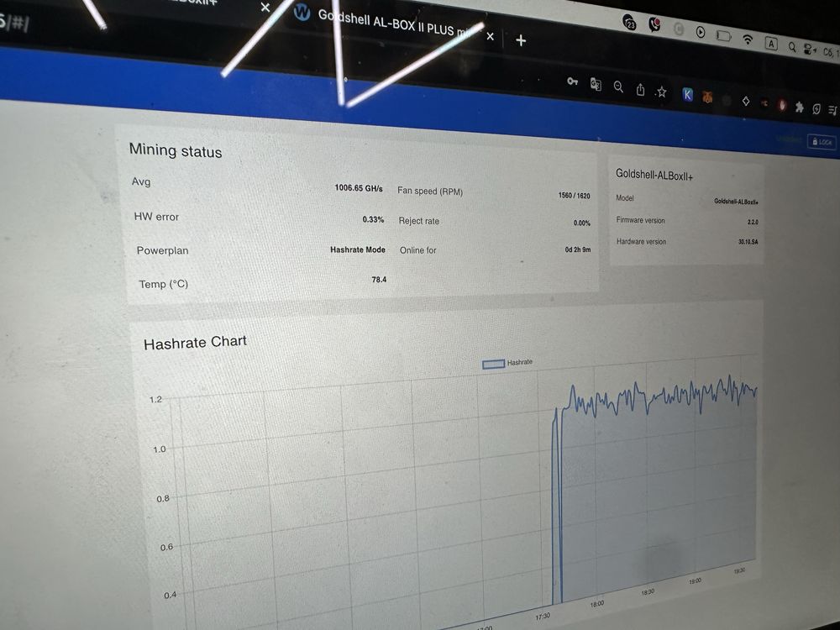Open Control Center from the menu bar
Viewport: 840px width, 630px height.
click(810, 50)
